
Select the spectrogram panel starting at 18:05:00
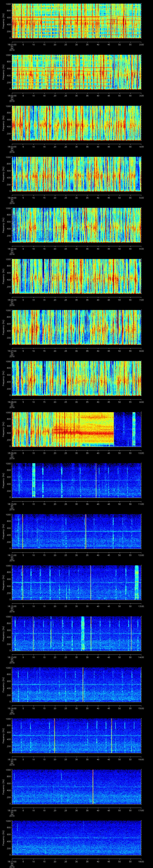[77, 225]
